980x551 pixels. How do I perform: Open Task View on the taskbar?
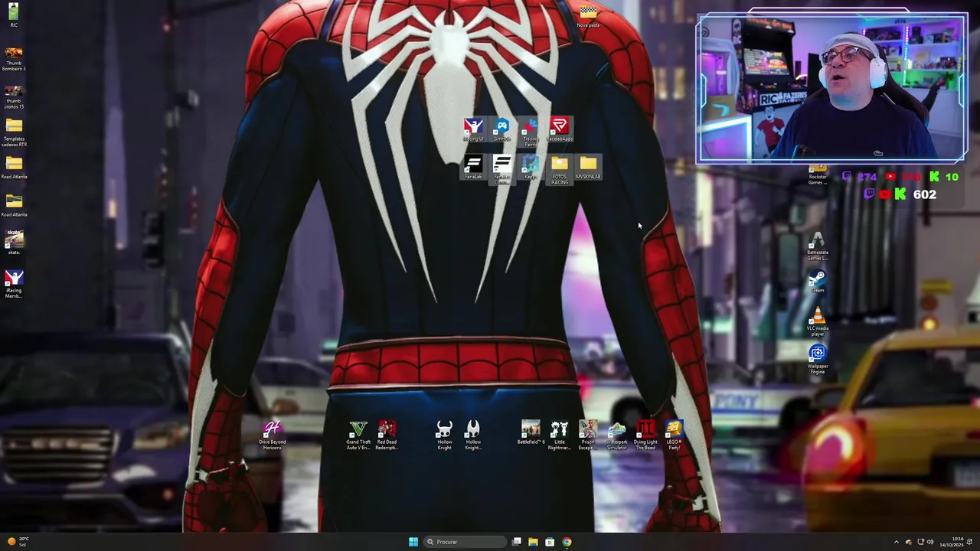point(517,542)
